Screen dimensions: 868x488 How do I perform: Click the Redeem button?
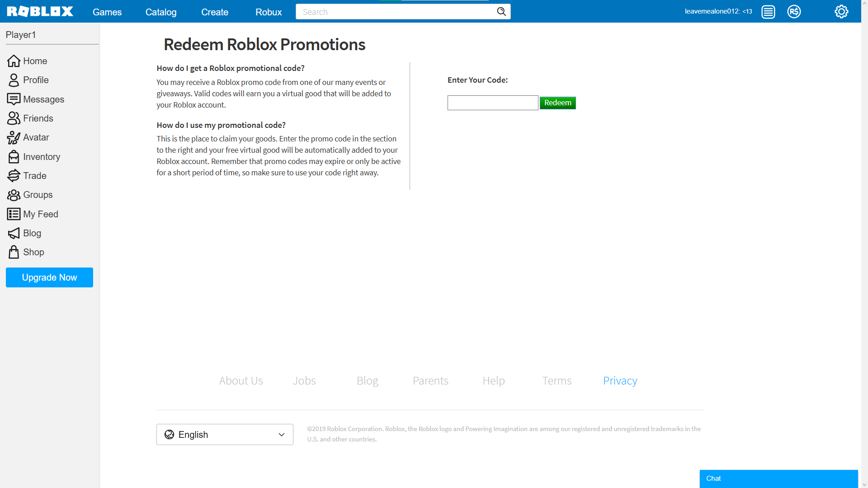[557, 103]
